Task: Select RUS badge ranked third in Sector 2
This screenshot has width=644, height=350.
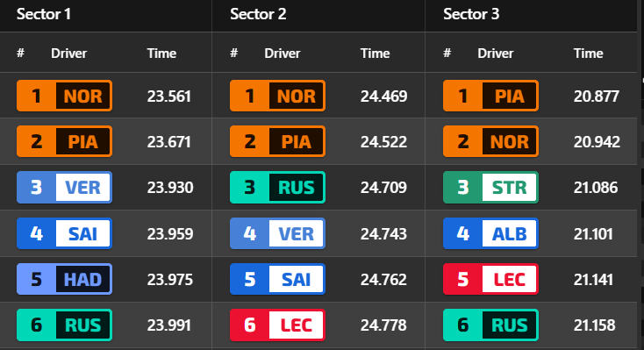Action: [277, 188]
